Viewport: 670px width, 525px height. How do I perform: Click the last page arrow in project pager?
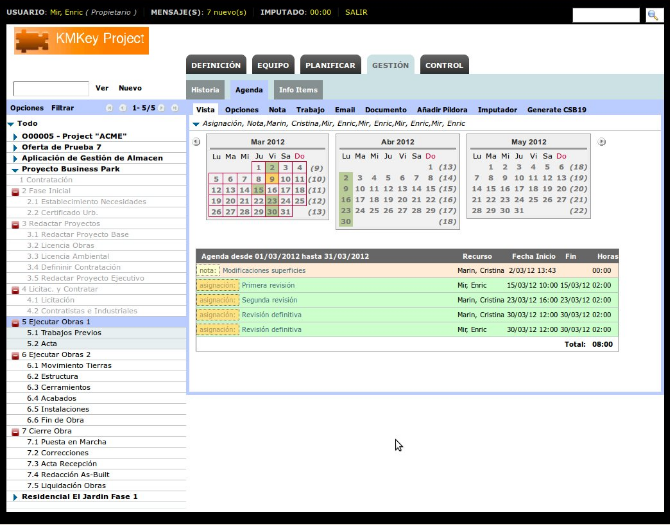click(x=177, y=107)
